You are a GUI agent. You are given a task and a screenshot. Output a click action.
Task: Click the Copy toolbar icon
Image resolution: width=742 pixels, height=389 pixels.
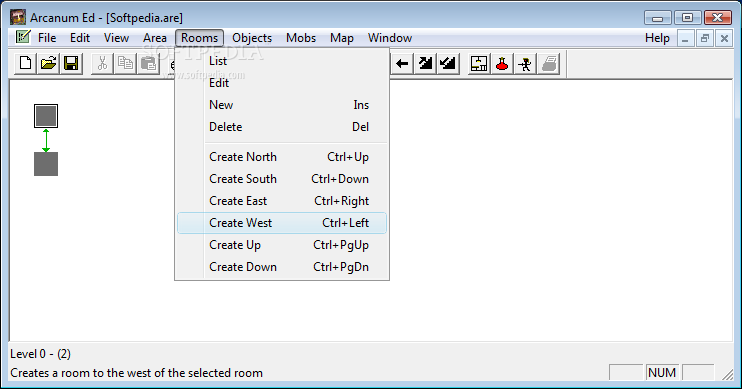tap(125, 63)
